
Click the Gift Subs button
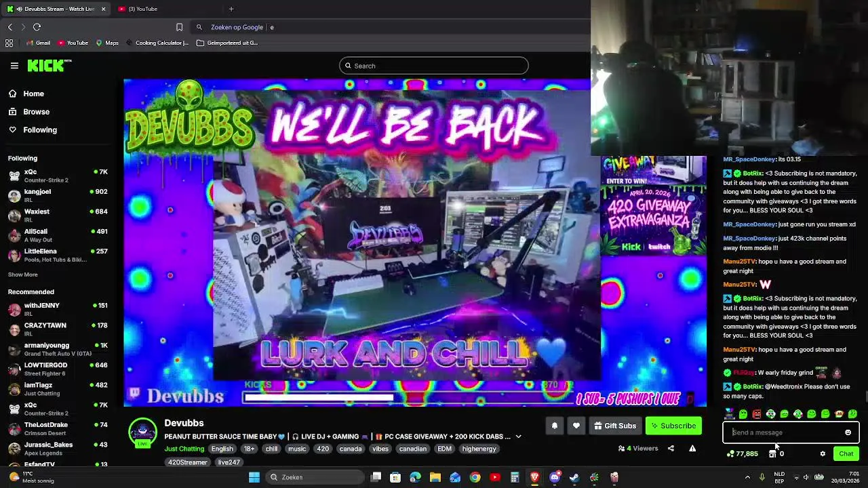[615, 426]
